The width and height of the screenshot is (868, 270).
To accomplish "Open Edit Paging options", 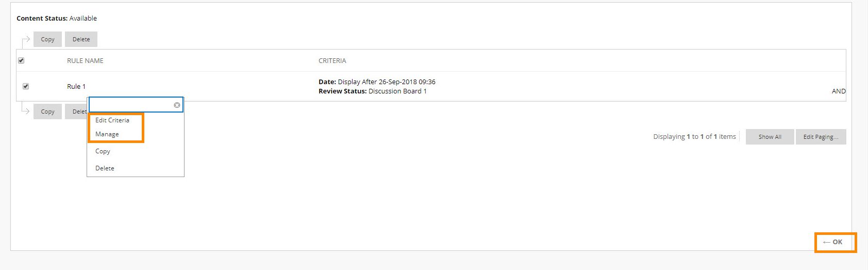I will point(821,137).
